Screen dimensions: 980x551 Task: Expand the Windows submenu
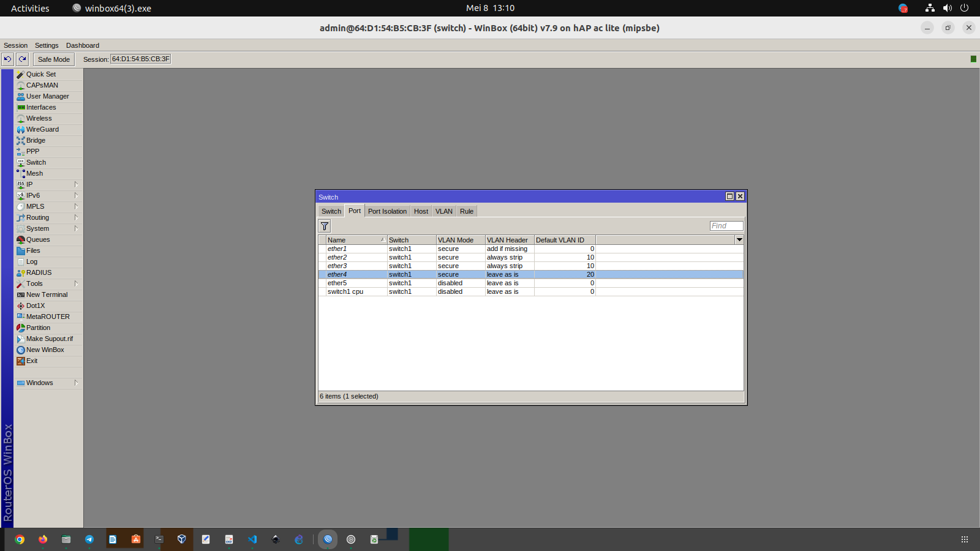48,383
